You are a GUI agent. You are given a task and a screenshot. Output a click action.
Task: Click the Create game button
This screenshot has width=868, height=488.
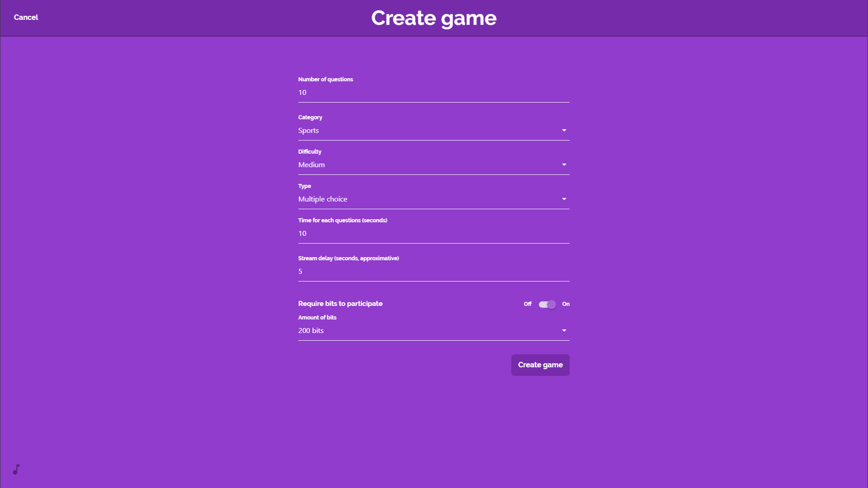pyautogui.click(x=540, y=365)
